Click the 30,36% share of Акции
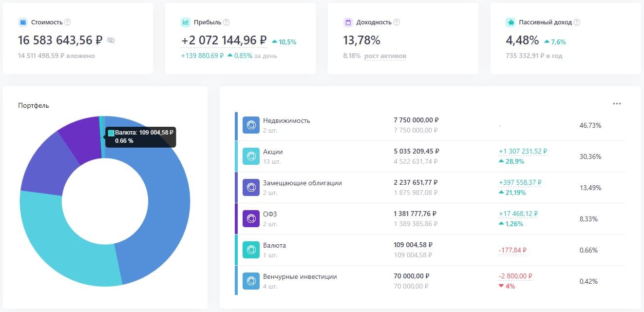644x312 pixels. coord(590,156)
